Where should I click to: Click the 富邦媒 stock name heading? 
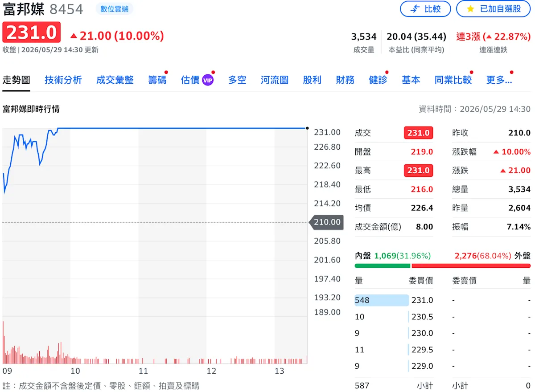[24, 9]
